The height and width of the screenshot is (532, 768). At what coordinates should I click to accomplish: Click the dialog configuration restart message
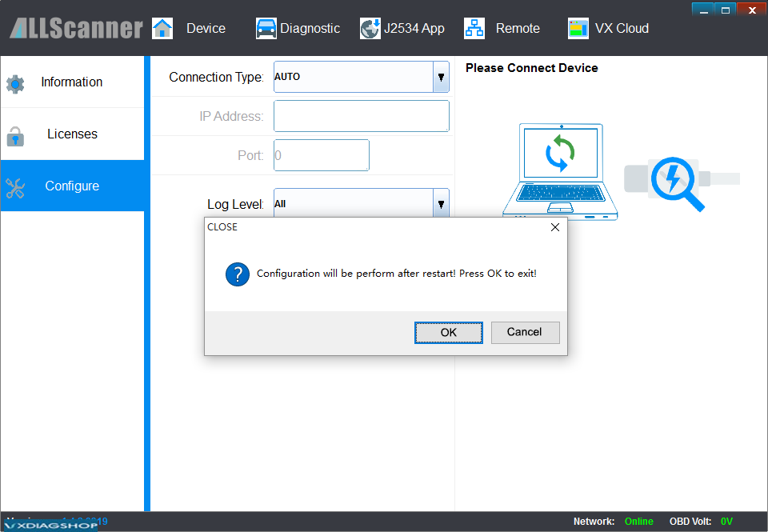397,274
